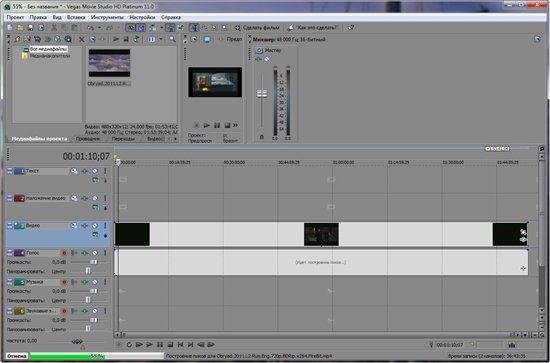
Task: Pause timeline playback in transport bar
Action: point(160,345)
